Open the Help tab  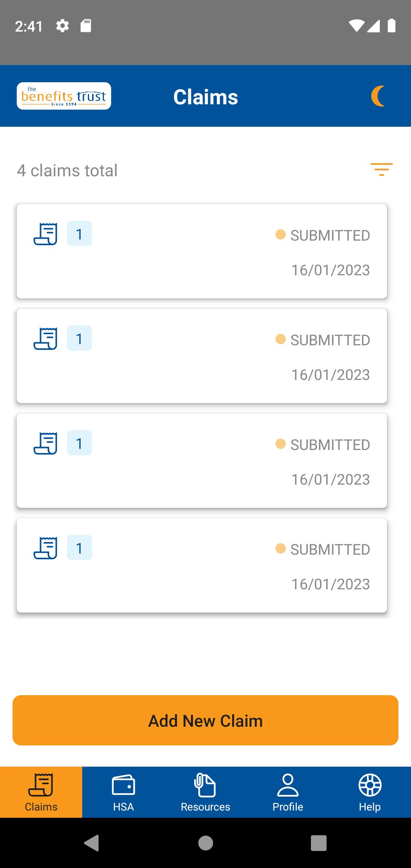(370, 792)
